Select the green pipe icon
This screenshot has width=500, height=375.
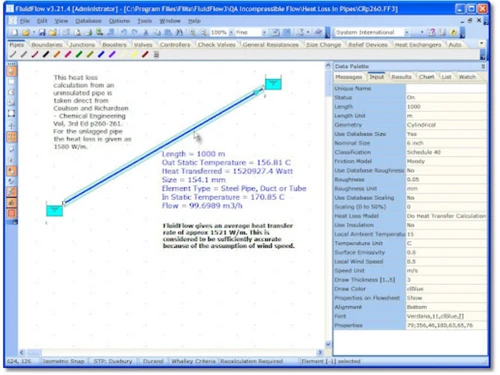point(79,54)
